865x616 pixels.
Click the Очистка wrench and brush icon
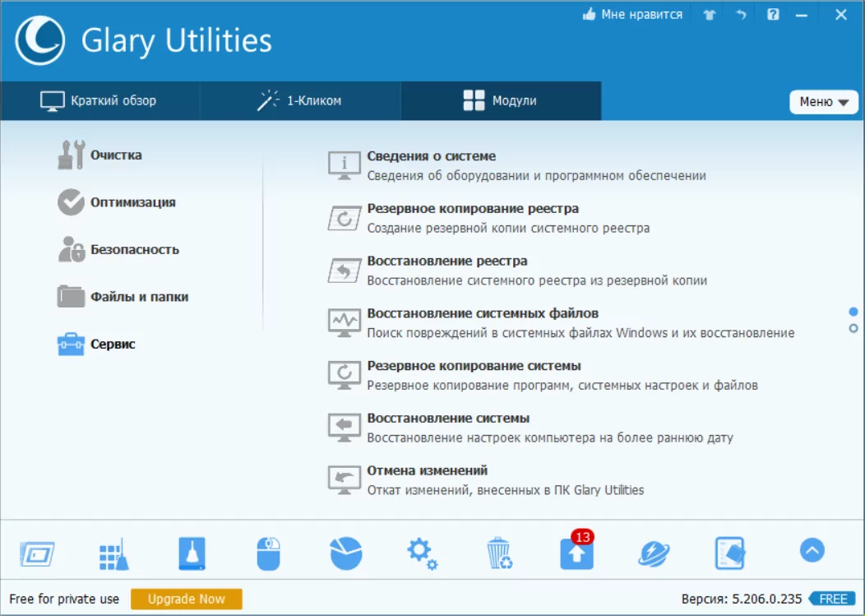[72, 155]
